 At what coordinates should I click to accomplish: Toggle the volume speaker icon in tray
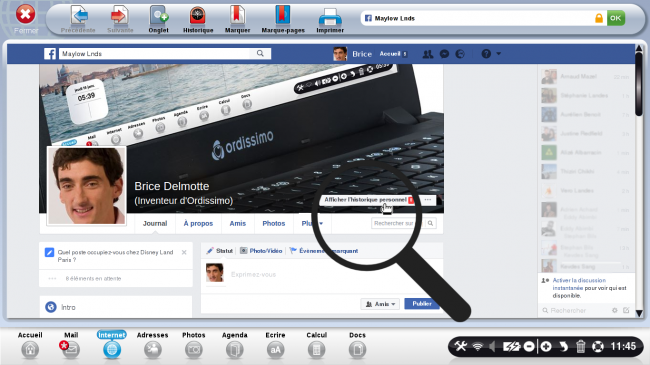point(492,346)
